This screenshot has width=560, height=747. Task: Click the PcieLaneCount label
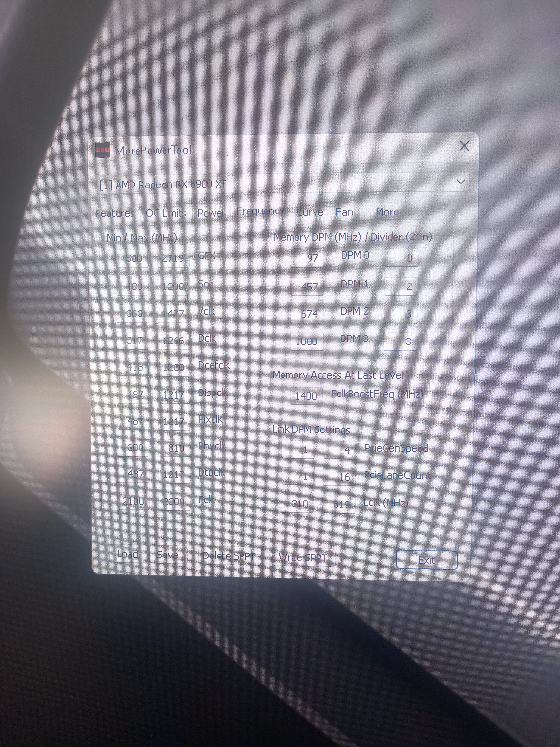(397, 475)
